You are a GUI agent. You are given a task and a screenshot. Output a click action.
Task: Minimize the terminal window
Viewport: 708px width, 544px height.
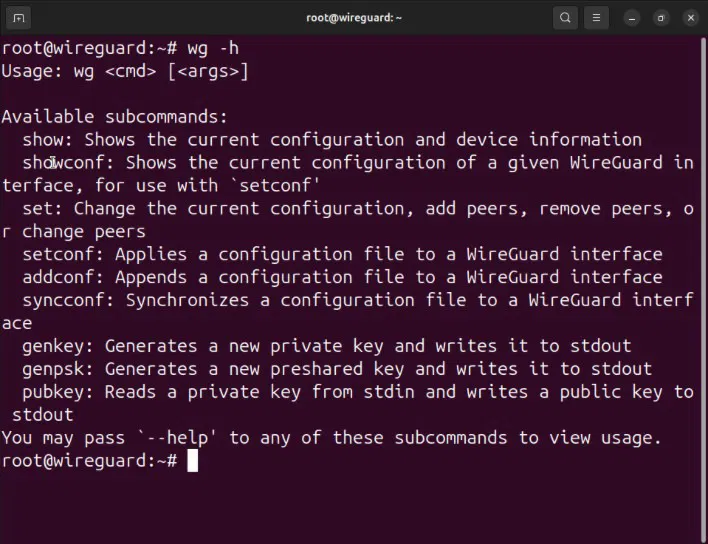[x=632, y=18]
